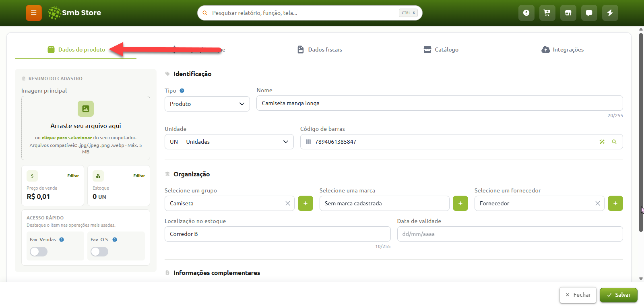Click the search bar Pesquisar relatório

tap(310, 13)
